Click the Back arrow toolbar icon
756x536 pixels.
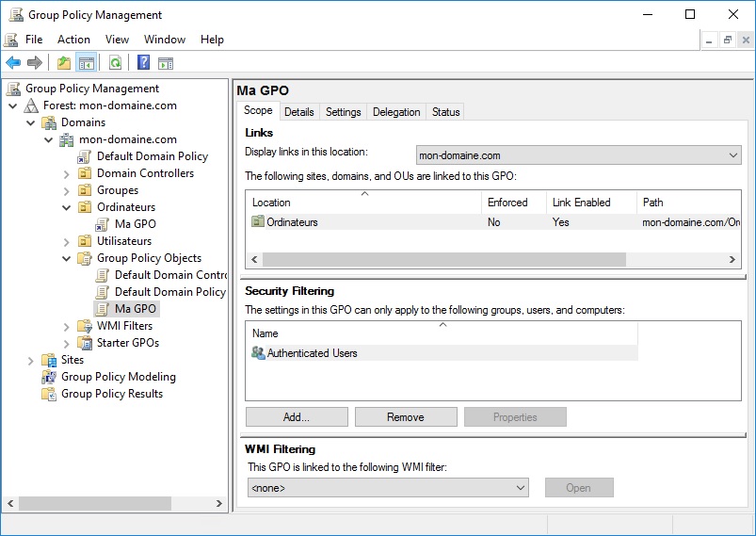(x=13, y=63)
